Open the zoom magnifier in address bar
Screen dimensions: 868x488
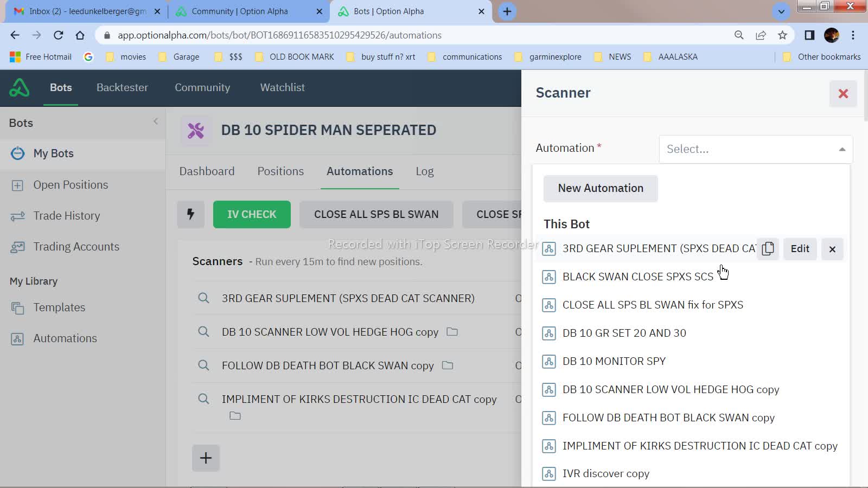(x=739, y=35)
